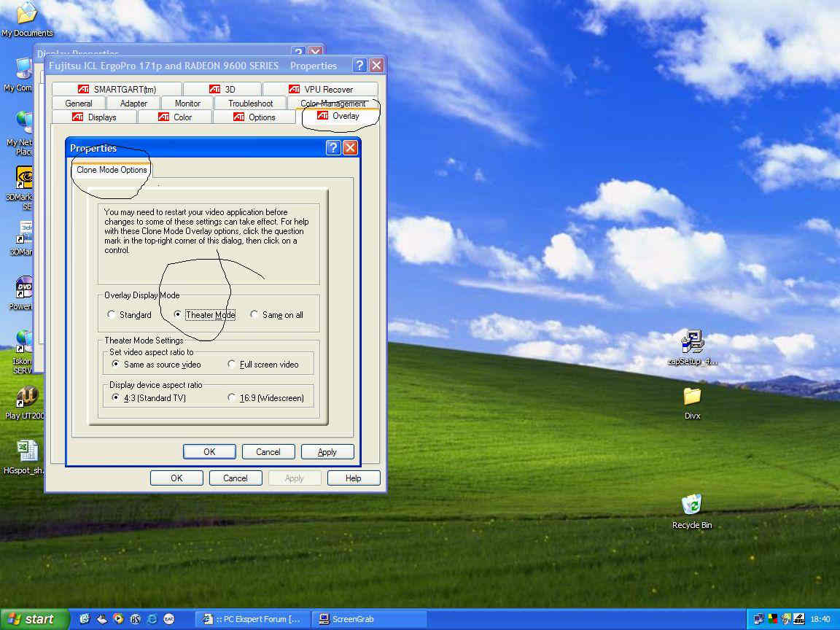Switch to the General tab
This screenshot has width=840, height=630.
(79, 104)
